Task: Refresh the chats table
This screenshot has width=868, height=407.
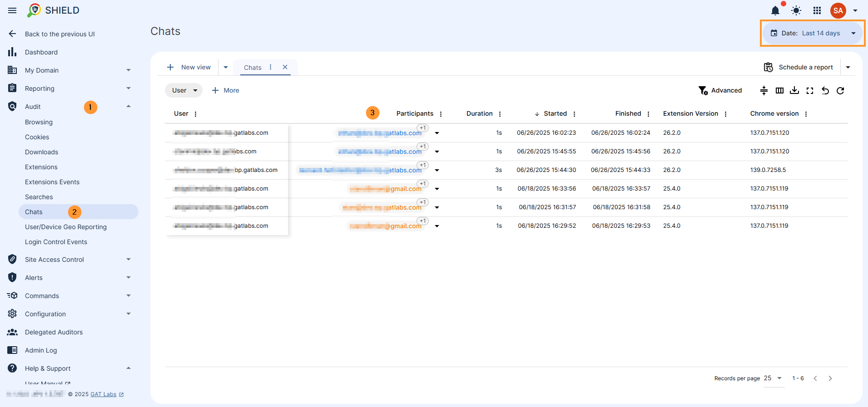Action: [840, 91]
